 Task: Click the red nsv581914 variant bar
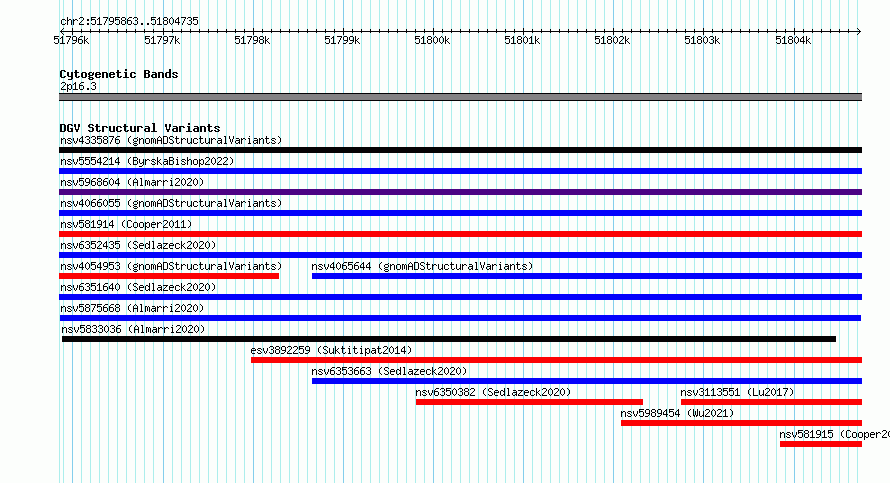click(460, 234)
